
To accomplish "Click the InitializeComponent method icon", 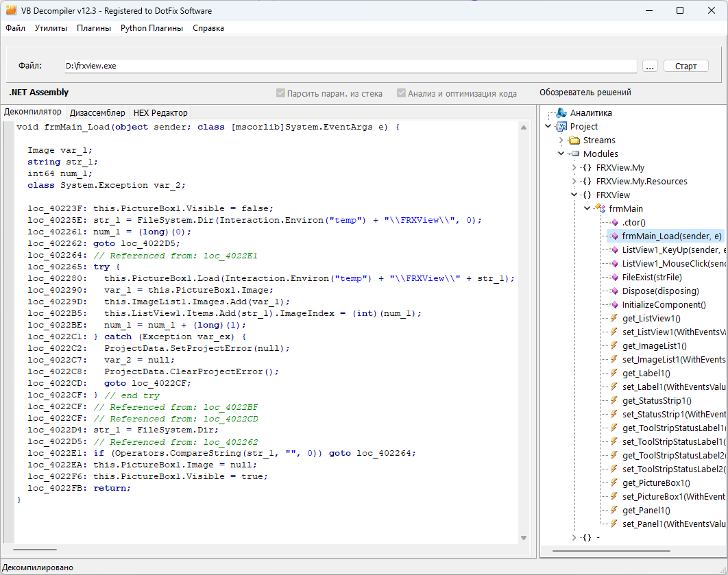I will point(615,304).
